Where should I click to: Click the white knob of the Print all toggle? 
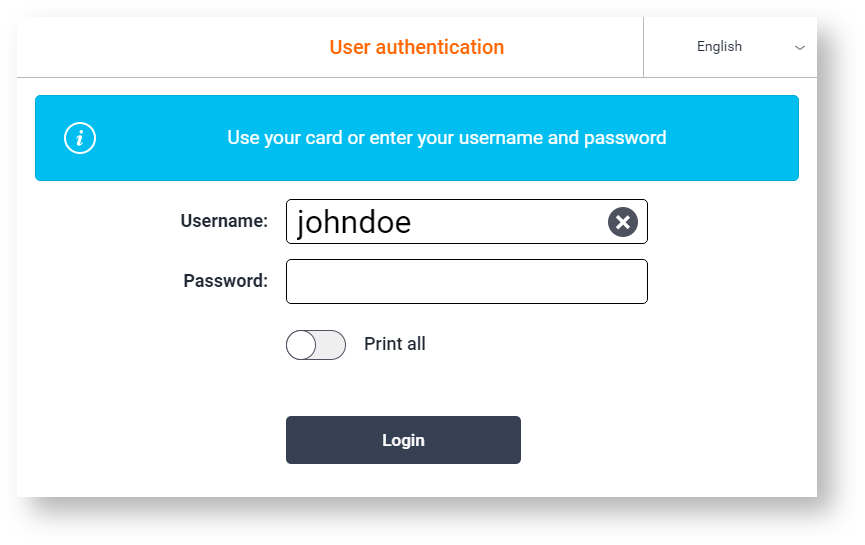(x=302, y=345)
